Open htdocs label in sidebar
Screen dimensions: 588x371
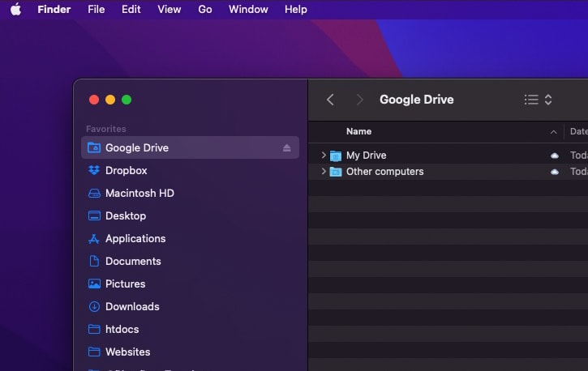coord(122,329)
